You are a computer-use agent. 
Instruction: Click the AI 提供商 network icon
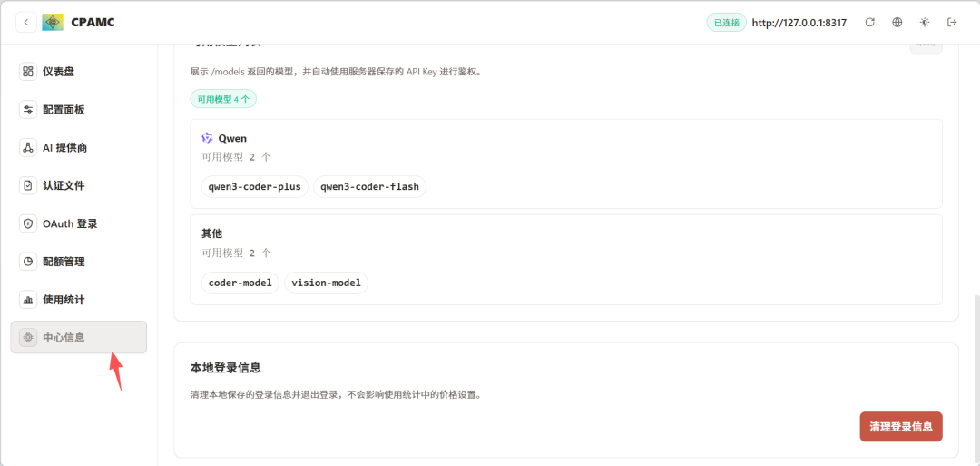28,148
